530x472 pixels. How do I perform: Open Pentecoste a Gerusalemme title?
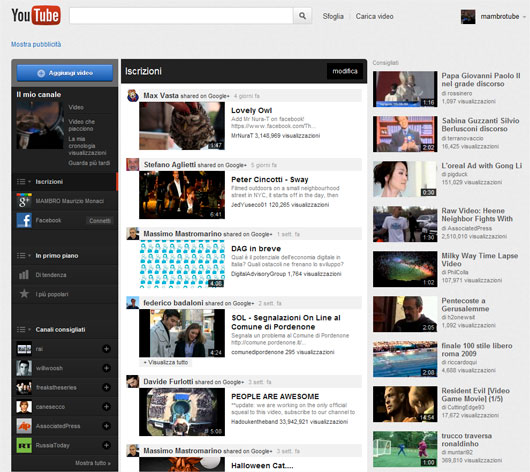[465, 305]
